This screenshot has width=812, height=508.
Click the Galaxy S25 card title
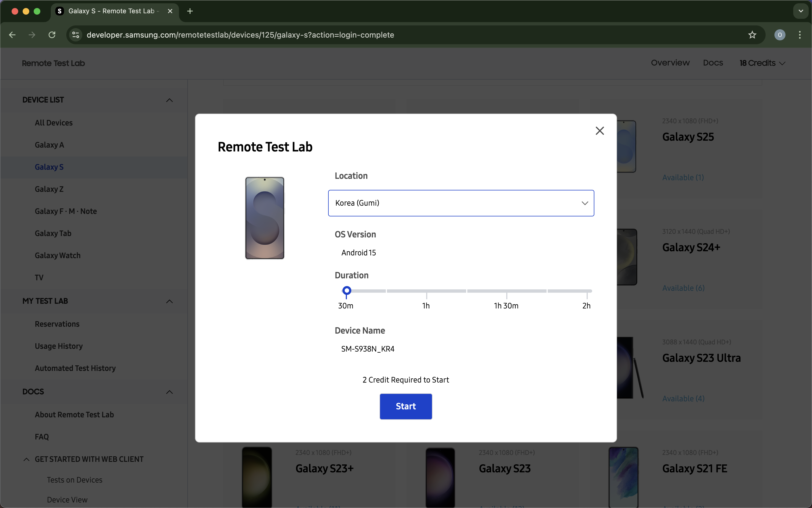coord(688,137)
